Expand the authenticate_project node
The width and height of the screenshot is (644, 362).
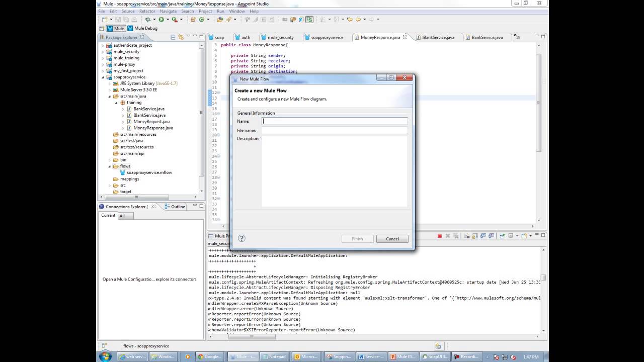click(x=103, y=45)
